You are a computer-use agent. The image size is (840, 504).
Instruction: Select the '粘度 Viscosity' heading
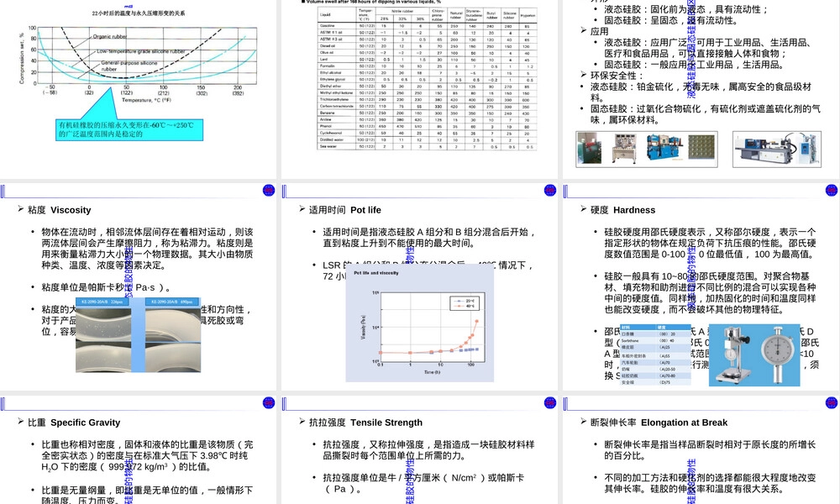point(60,210)
